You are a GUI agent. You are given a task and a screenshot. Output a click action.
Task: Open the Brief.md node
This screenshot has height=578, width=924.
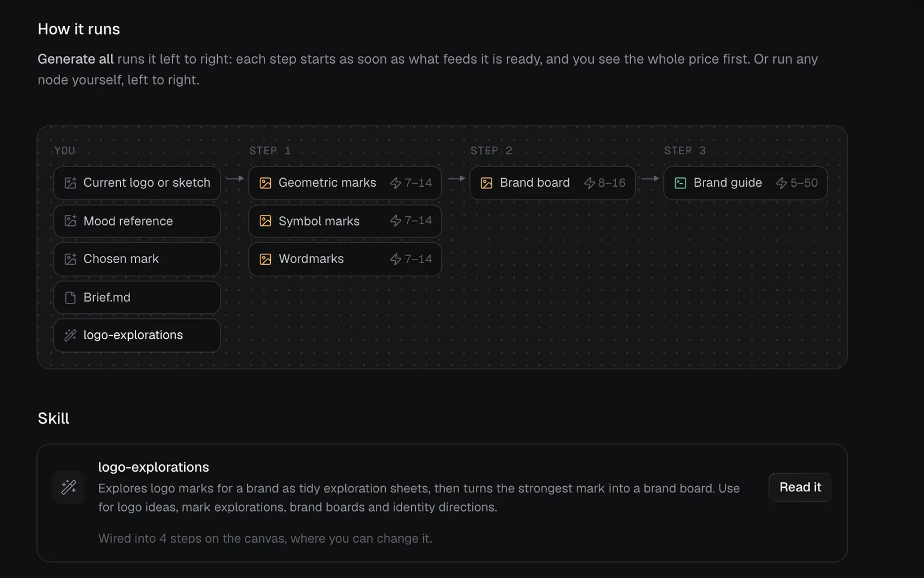pos(137,298)
